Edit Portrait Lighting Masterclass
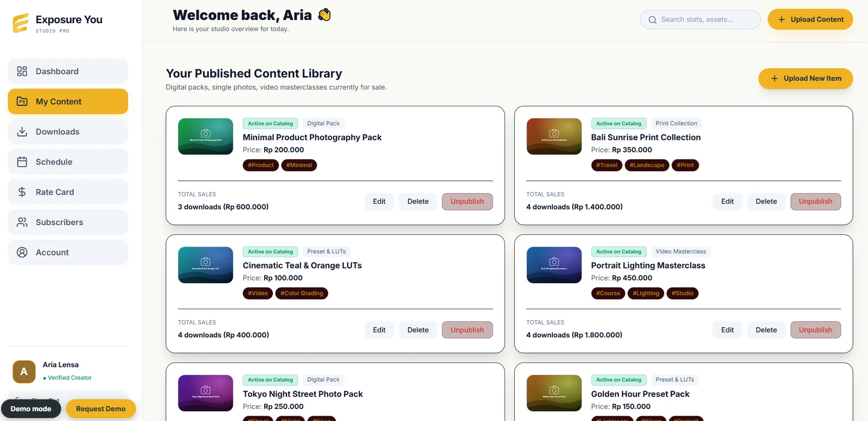This screenshot has height=421, width=868. coord(727,330)
